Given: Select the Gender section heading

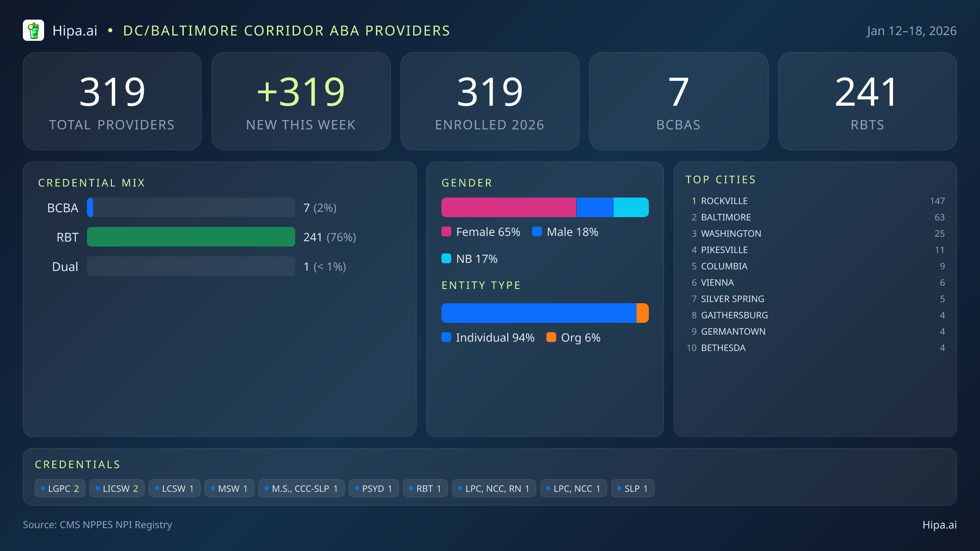Looking at the screenshot, I should 467,183.
